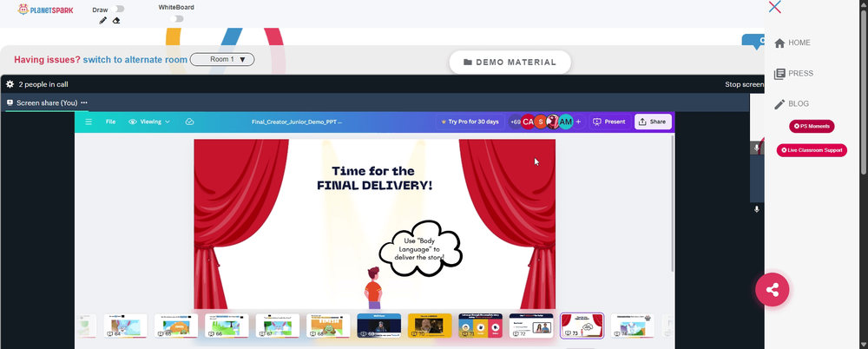Click the PRESS newspaper icon
This screenshot has width=868, height=349.
pyautogui.click(x=779, y=74)
